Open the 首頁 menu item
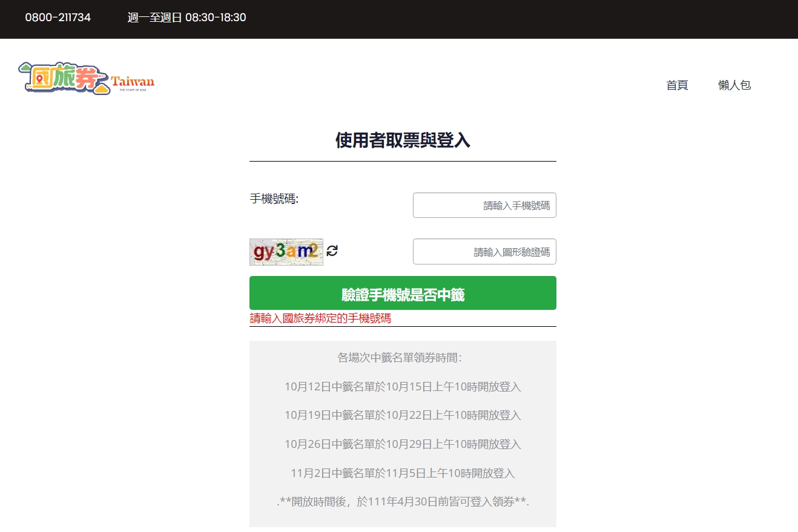 click(x=677, y=85)
